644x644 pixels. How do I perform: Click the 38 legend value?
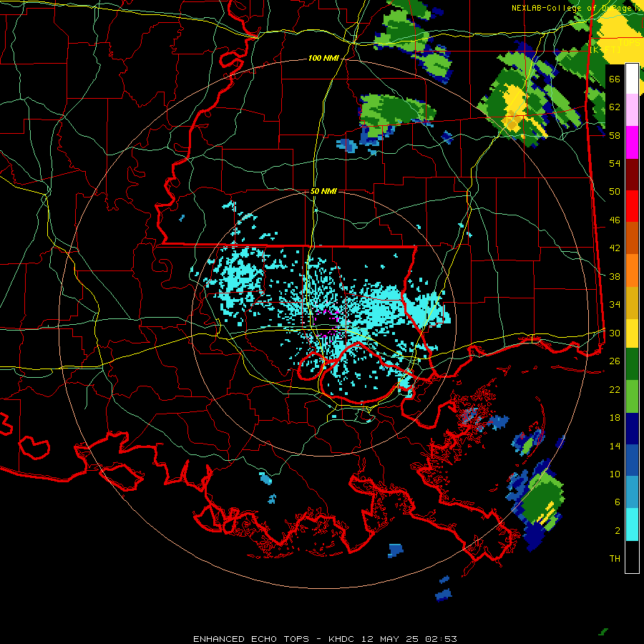(x=615, y=276)
